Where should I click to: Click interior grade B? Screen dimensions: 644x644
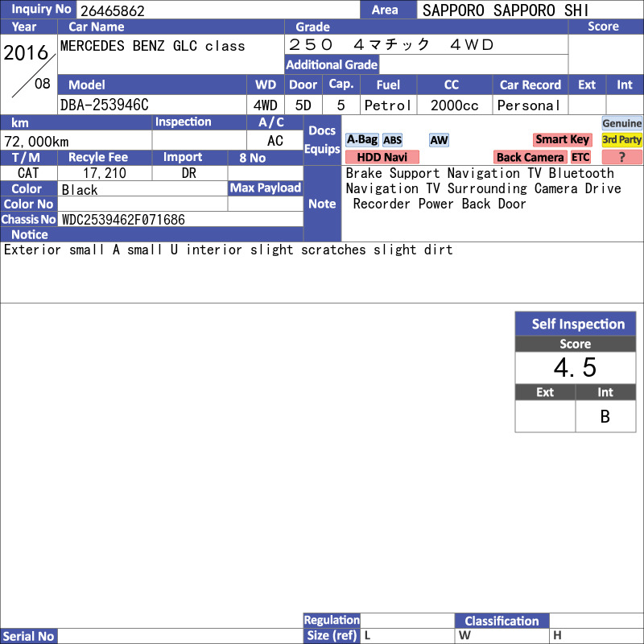tap(605, 416)
